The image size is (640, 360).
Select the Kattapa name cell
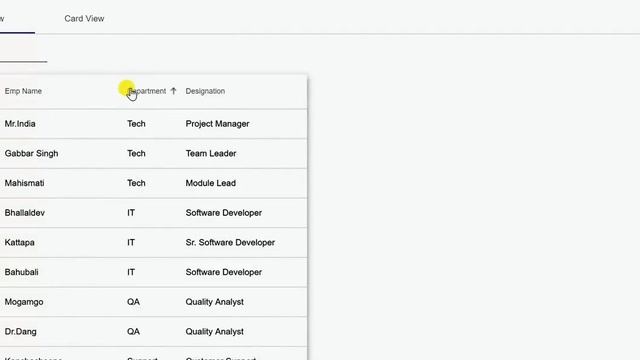20,242
